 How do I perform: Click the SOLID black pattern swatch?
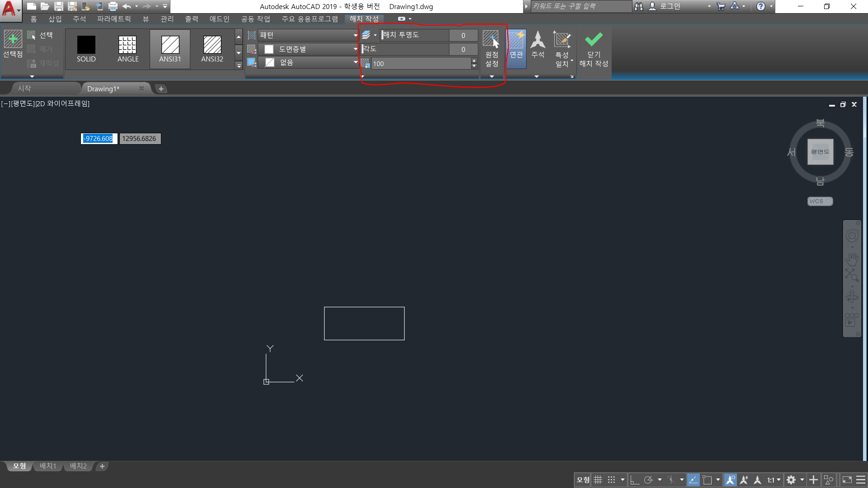point(86,45)
